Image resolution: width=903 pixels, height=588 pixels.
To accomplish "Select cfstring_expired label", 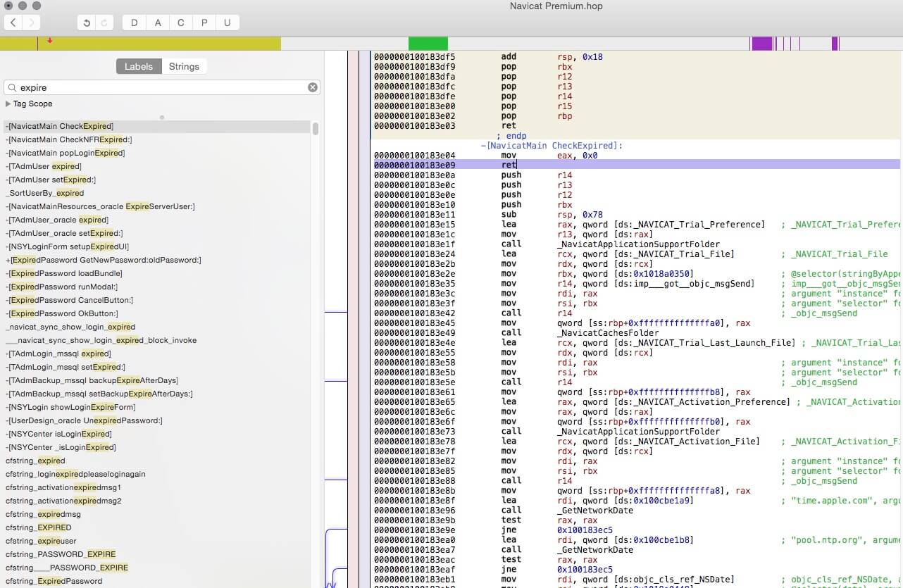I will pos(36,461).
